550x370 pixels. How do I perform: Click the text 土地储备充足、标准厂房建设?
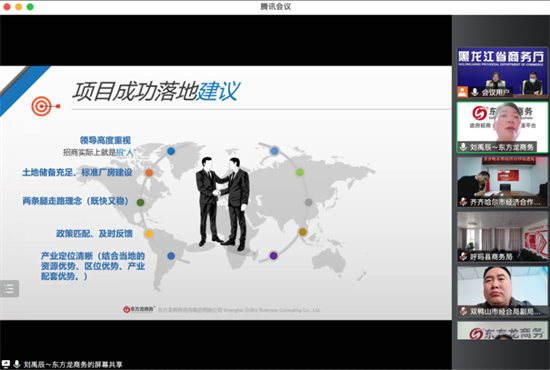[x=77, y=172]
